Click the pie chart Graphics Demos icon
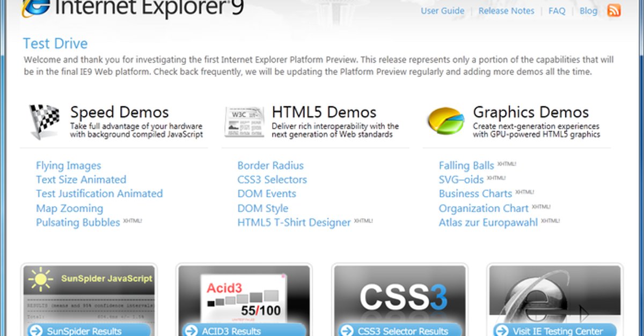The image size is (644, 336). 445,121
